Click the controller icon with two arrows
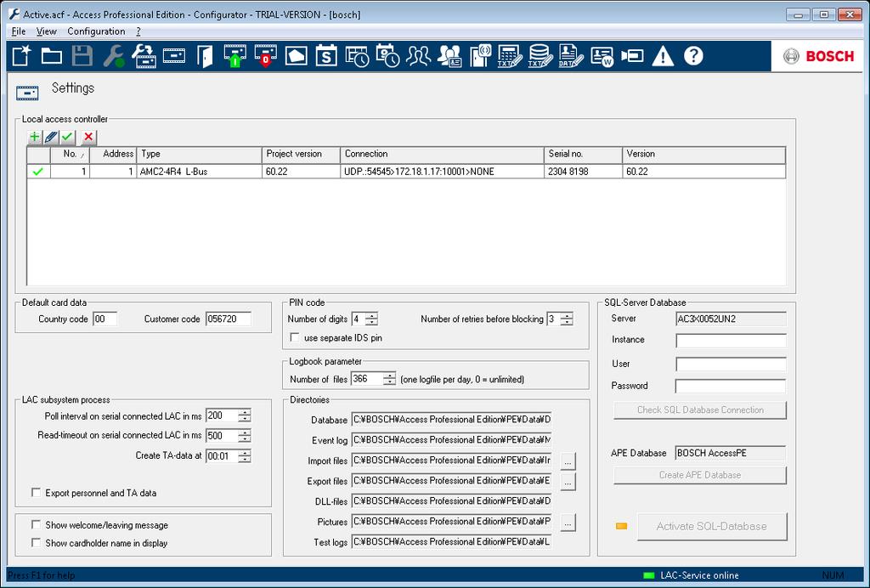The width and height of the screenshot is (870, 588). click(x=144, y=56)
